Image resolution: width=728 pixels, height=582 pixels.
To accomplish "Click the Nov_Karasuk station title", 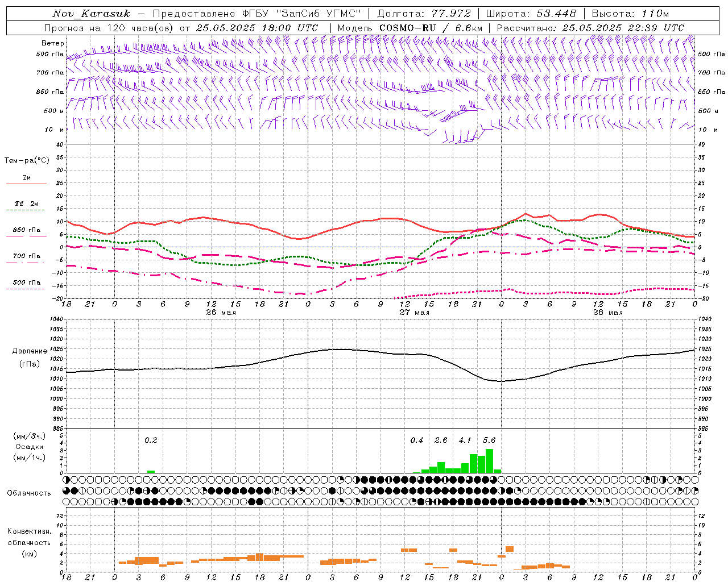I will coord(91,14).
